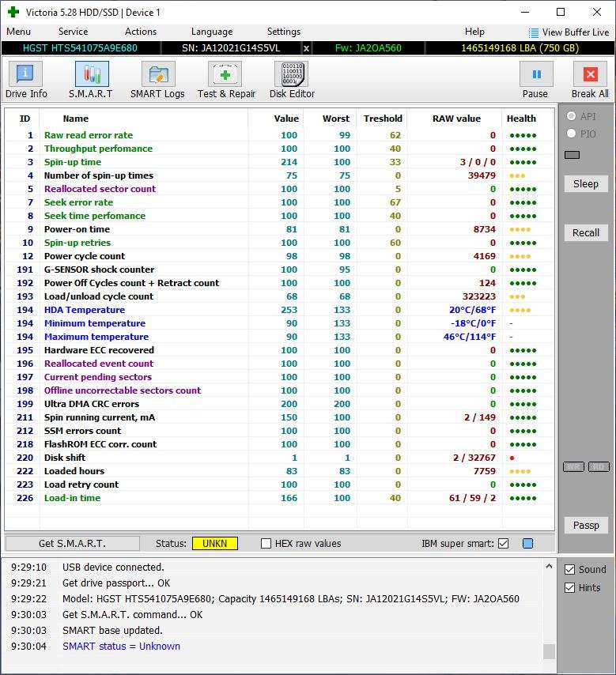Click the Pause icon button
This screenshot has height=675, width=616.
pyautogui.click(x=536, y=74)
